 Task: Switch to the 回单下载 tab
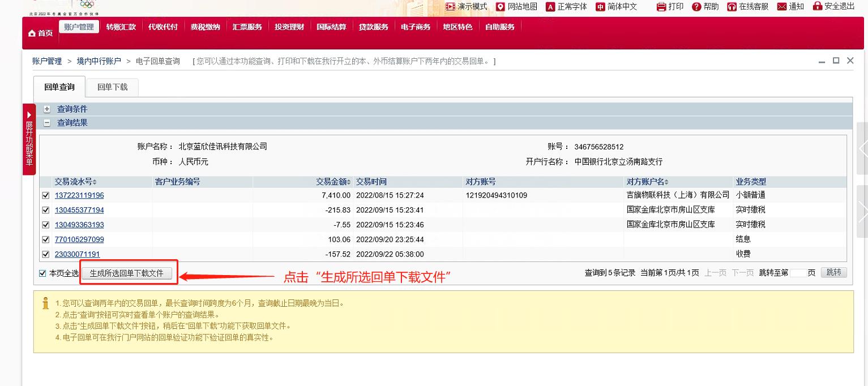[112, 87]
